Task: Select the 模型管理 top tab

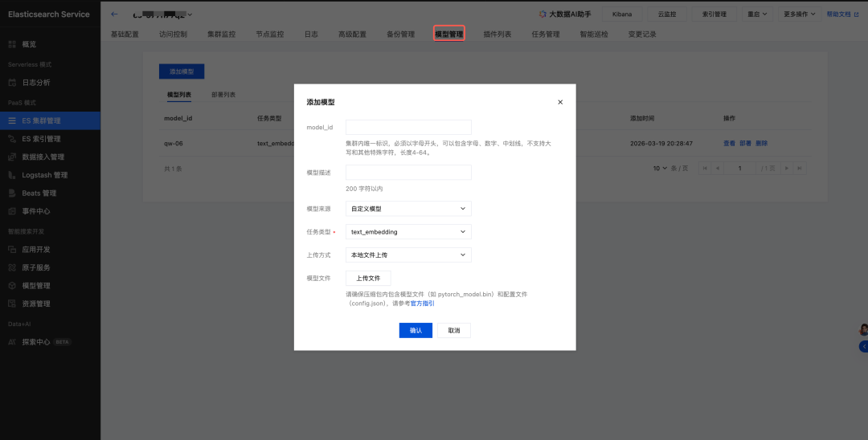Action: point(449,35)
